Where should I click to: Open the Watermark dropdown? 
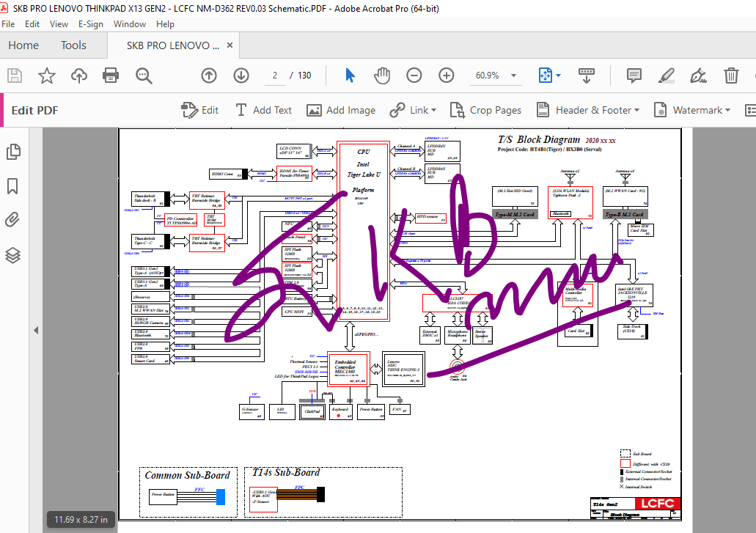692,111
